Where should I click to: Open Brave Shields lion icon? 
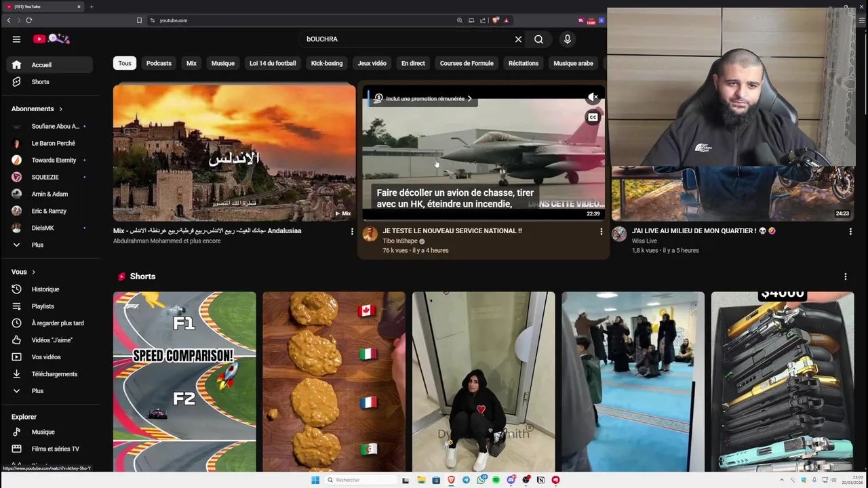point(496,20)
